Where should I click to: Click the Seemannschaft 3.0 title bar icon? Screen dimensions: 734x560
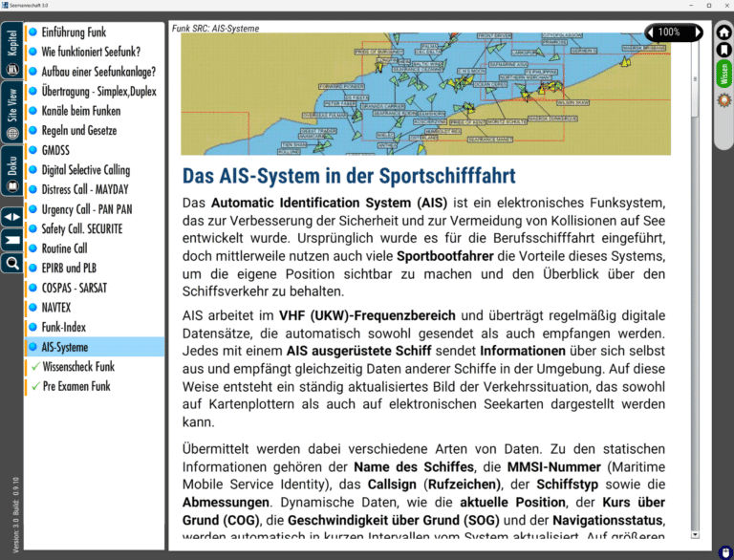[x=5, y=5]
